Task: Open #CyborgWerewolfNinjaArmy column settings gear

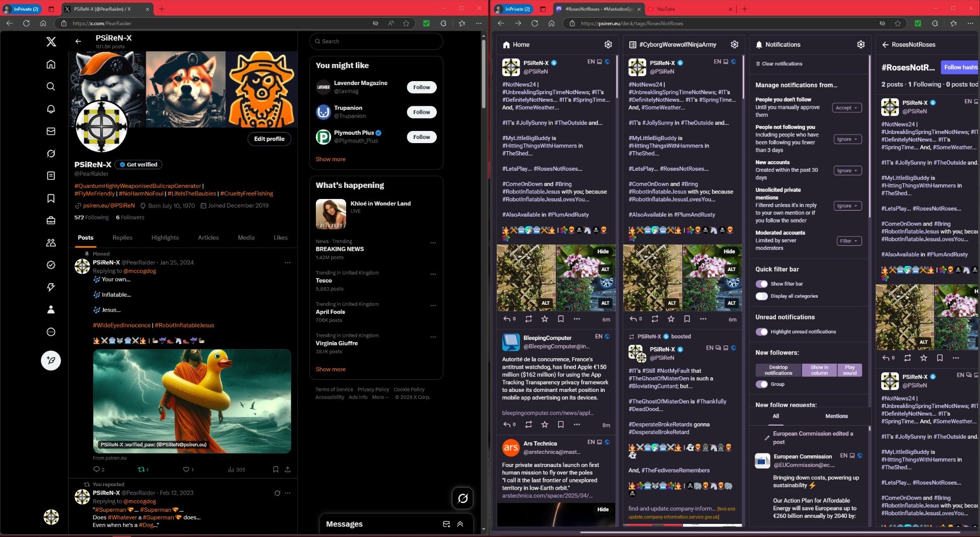Action: (735, 44)
